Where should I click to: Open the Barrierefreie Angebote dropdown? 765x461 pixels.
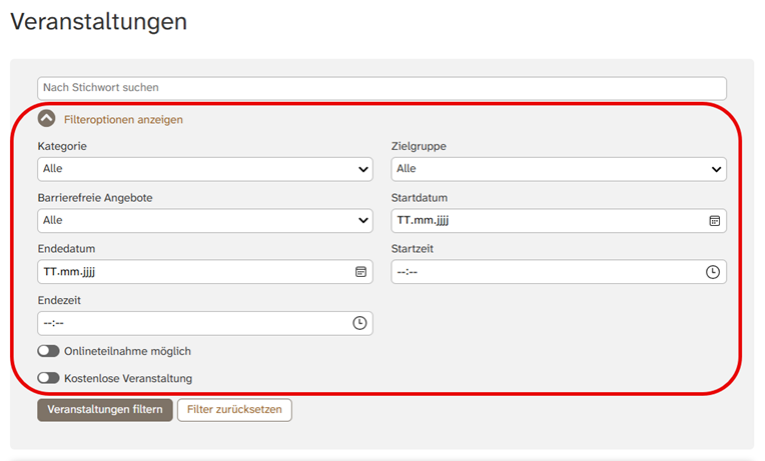[205, 220]
